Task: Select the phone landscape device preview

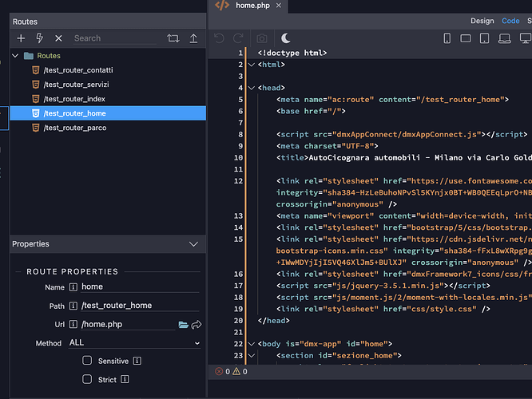Action: click(466, 38)
